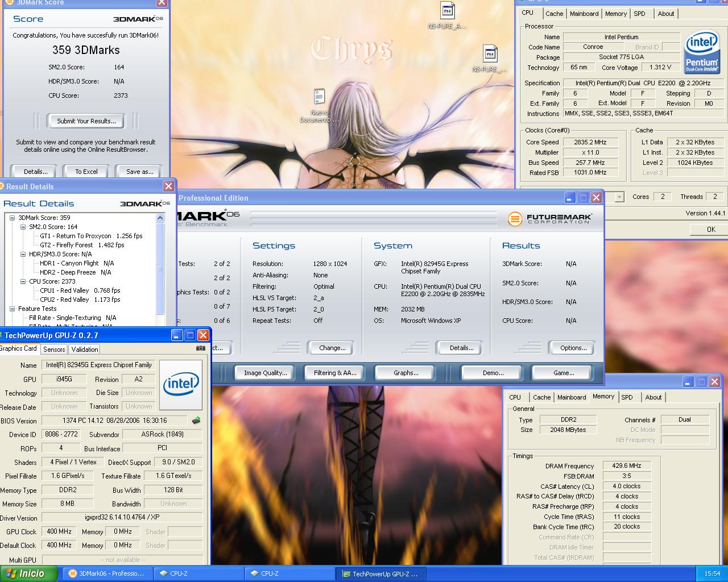Image resolution: width=728 pixels, height=582 pixels.
Task: Collapse the HDR/SM3.0 Score node
Action: [23, 254]
